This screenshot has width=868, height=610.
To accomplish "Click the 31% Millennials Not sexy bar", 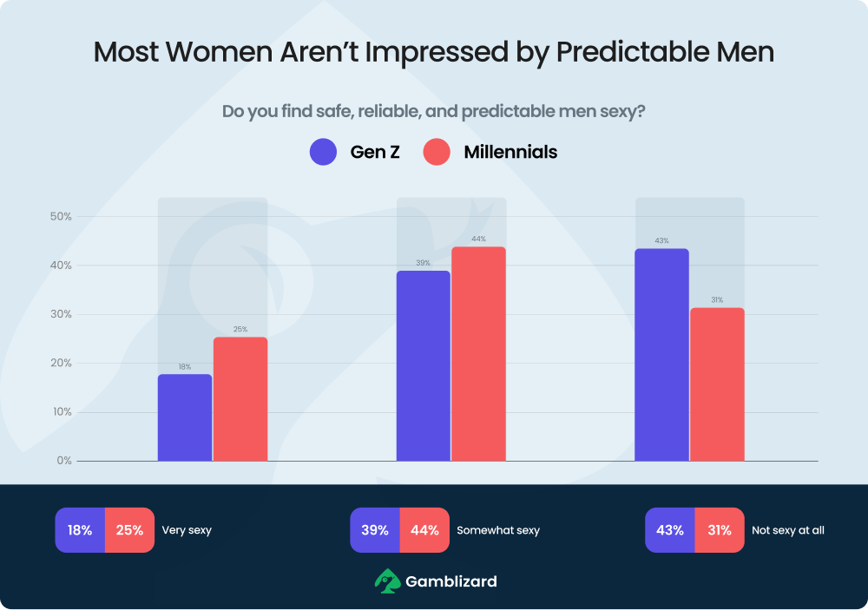I will pos(718,384).
